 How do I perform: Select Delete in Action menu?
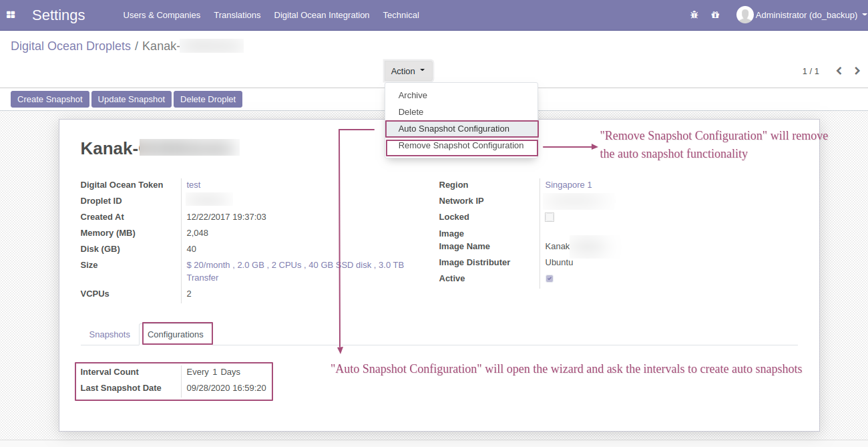pos(461,112)
